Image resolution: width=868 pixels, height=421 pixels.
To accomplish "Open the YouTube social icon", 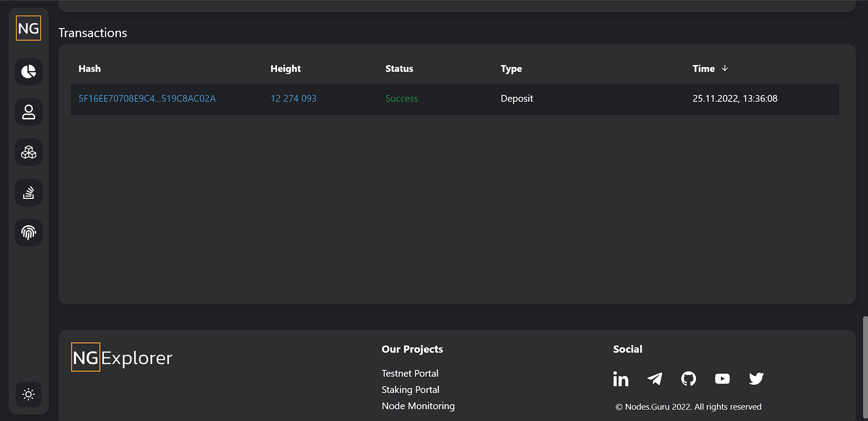I will click(722, 378).
